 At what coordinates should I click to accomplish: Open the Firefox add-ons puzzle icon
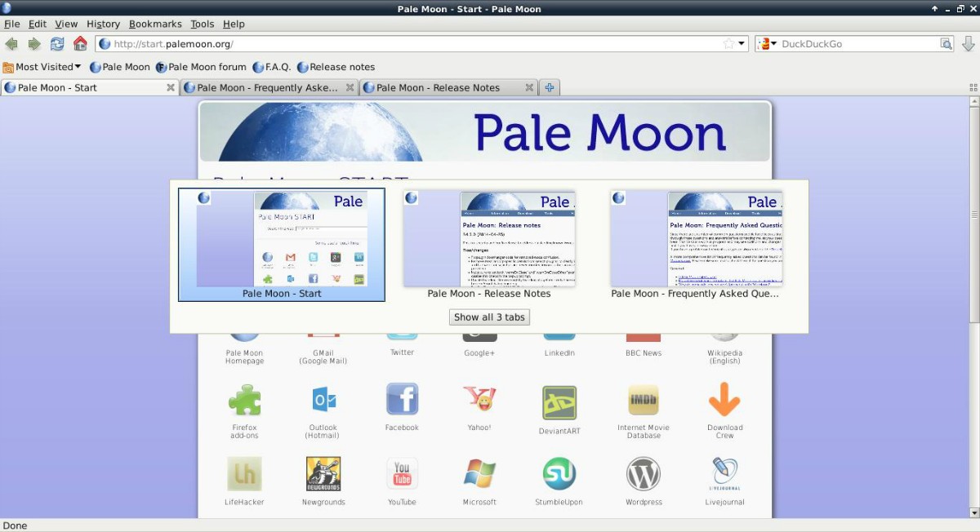244,401
